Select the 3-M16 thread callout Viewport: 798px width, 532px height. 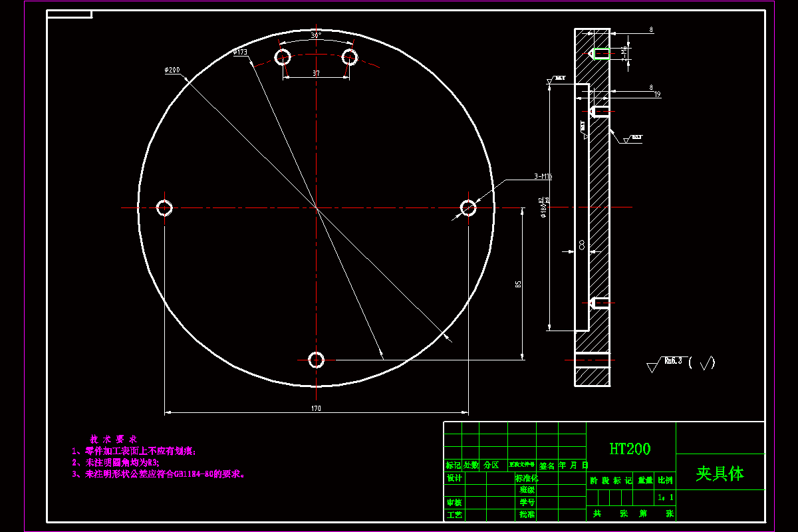pos(543,176)
